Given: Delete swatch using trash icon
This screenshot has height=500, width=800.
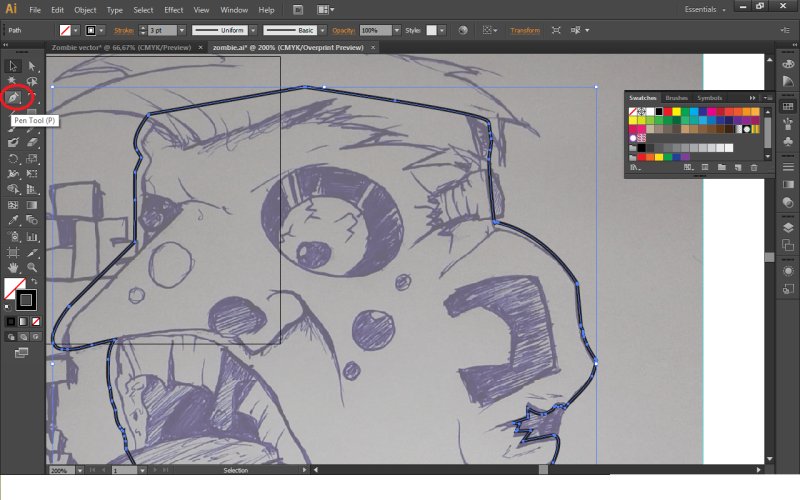Looking at the screenshot, I should click(754, 167).
